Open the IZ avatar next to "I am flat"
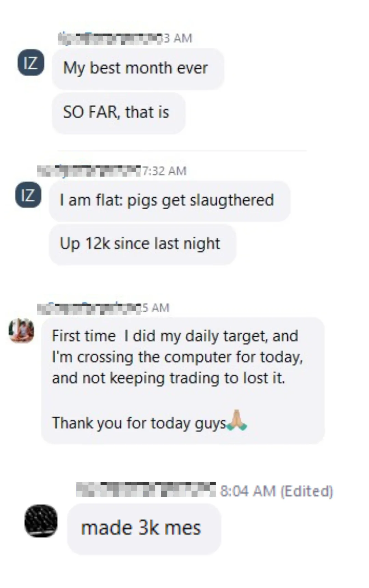The height and width of the screenshot is (588, 369). tap(28, 195)
